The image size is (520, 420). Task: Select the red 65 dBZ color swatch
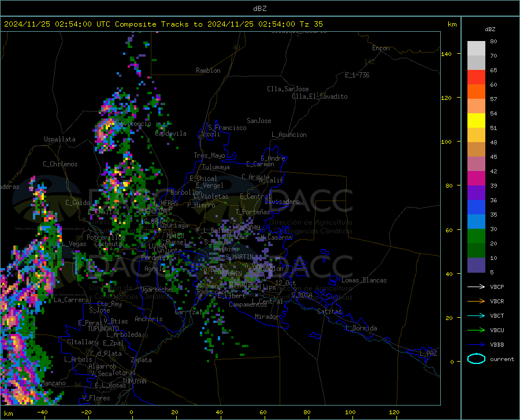point(476,77)
